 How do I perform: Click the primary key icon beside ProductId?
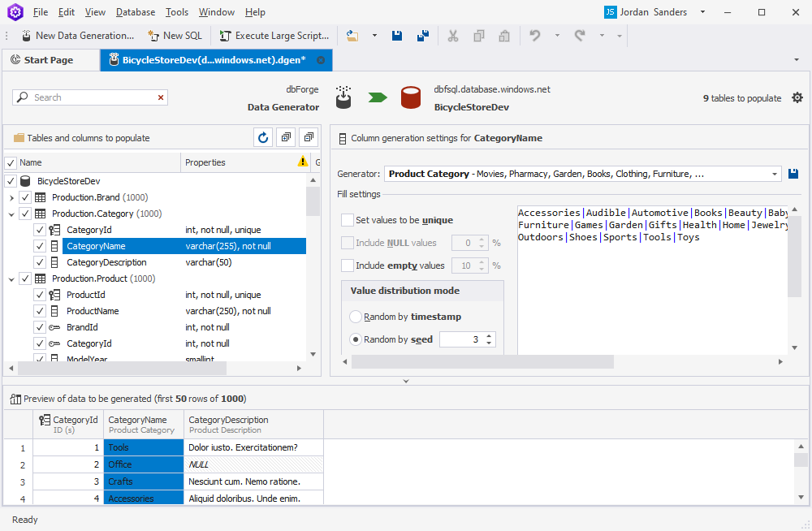click(54, 295)
